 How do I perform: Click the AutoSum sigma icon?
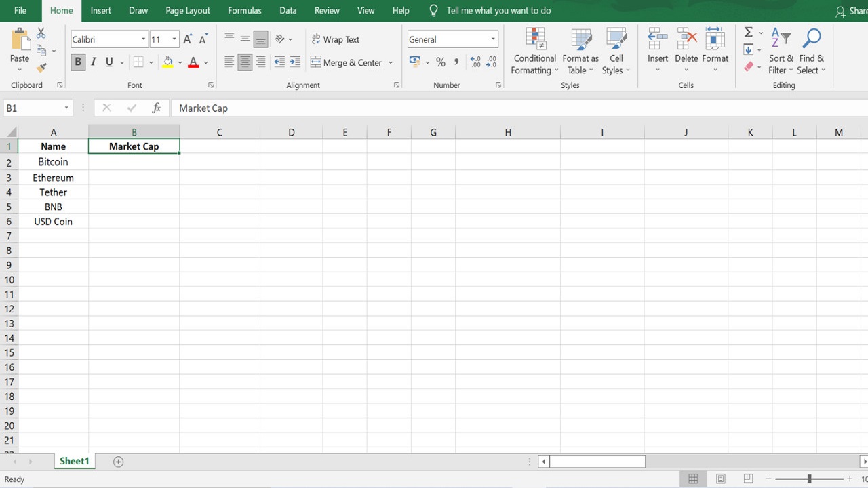coord(748,33)
